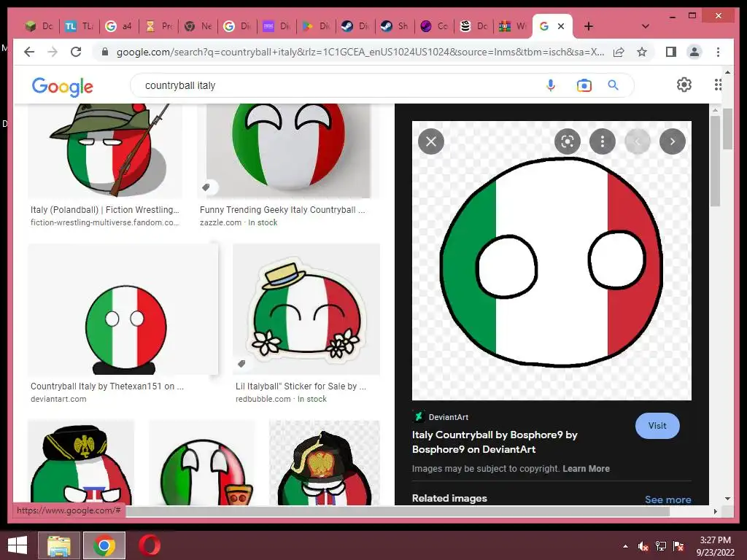
Task: Open Italy soldier countryball thumbnail
Action: [105, 151]
